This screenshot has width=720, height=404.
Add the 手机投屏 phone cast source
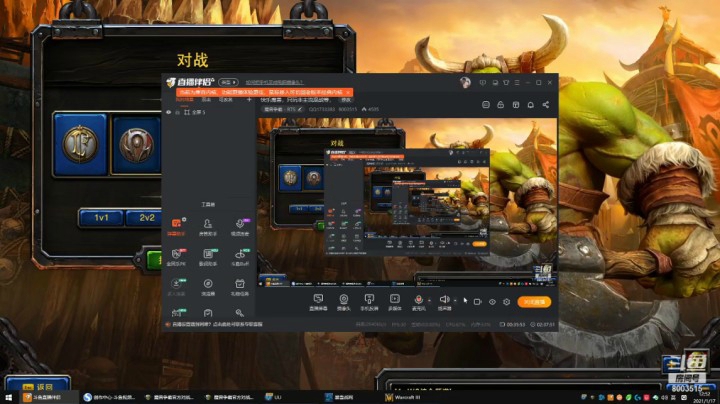point(369,303)
